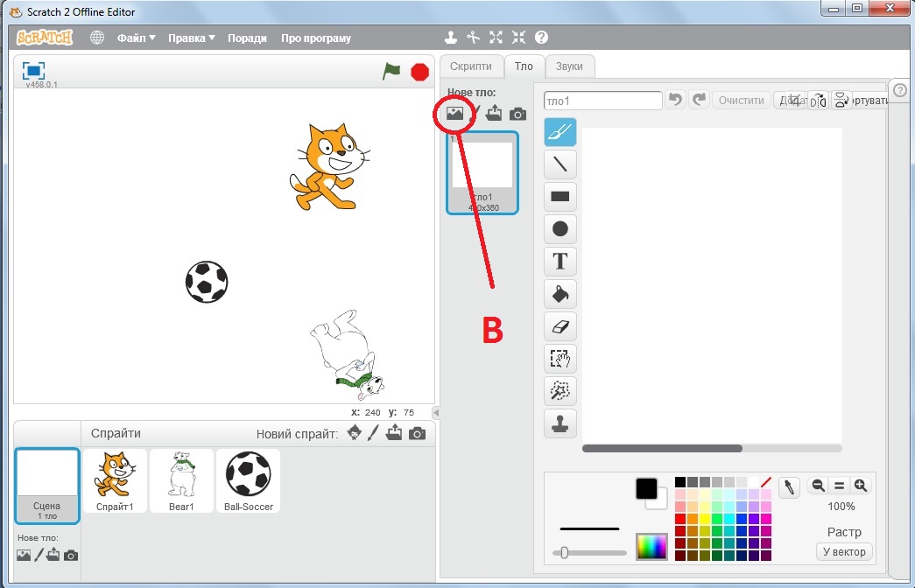Zoom in the paint canvas
Screen dimensions: 915x588
[x=860, y=486]
